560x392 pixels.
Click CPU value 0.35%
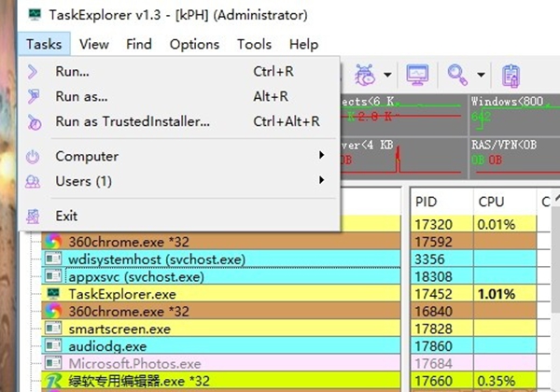point(505,381)
